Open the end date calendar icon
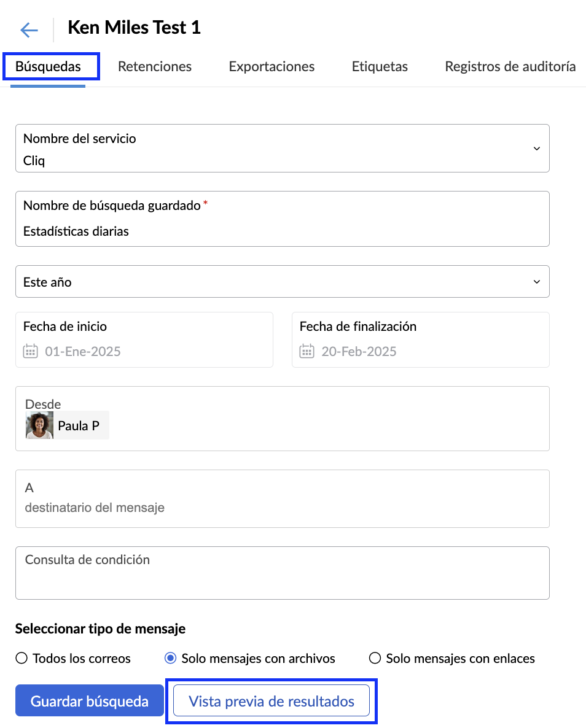The image size is (586, 728). 307,351
